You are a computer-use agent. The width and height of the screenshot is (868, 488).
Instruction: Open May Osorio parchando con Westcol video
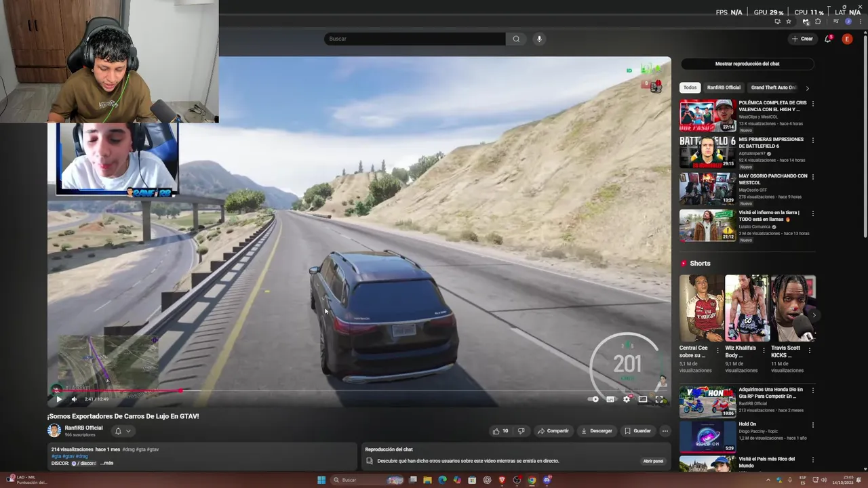click(707, 188)
